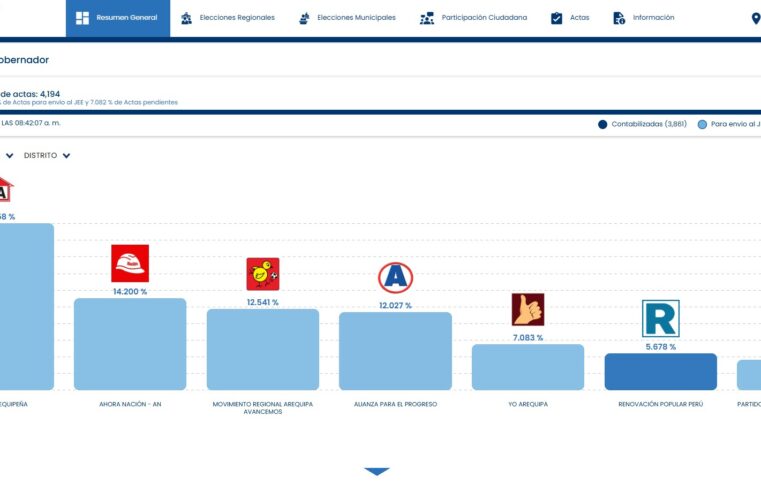Expand the DISTRITO dropdown
This screenshot has width=761, height=492.
pyautogui.click(x=47, y=155)
